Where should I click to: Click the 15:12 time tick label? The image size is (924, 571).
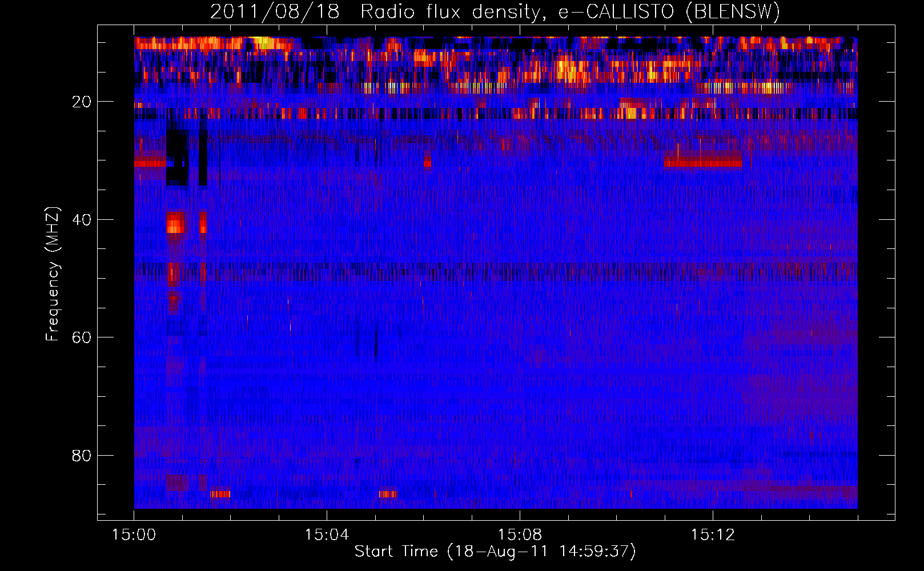click(713, 535)
